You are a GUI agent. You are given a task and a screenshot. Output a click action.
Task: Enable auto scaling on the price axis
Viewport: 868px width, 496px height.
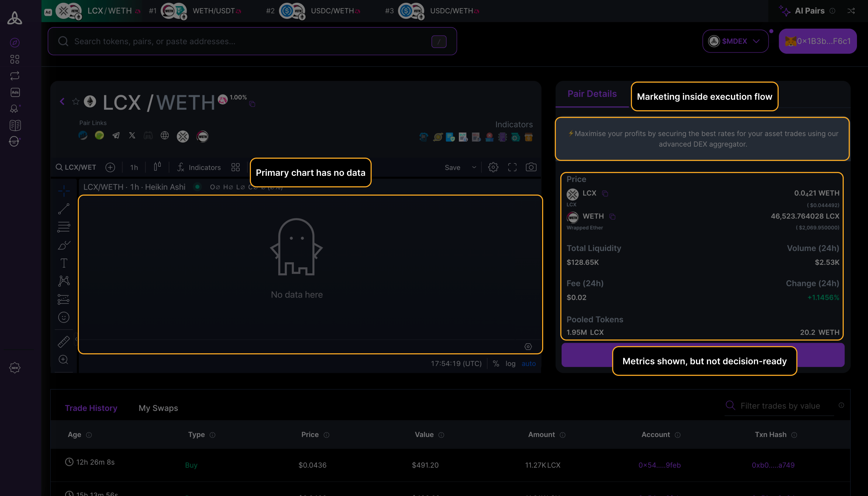click(529, 363)
